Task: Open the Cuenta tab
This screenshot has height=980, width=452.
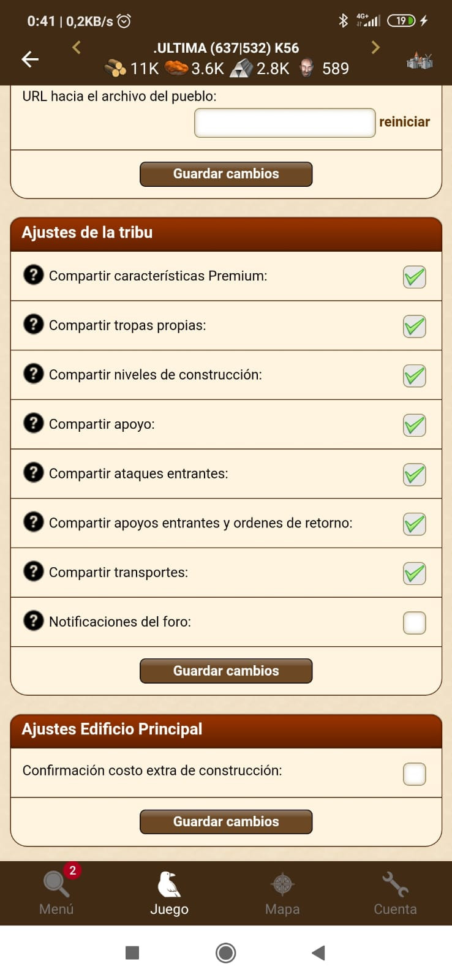Action: [x=395, y=893]
